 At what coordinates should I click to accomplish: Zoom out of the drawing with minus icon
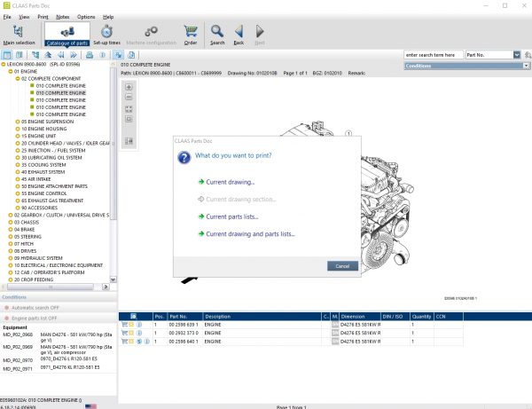[x=129, y=98]
